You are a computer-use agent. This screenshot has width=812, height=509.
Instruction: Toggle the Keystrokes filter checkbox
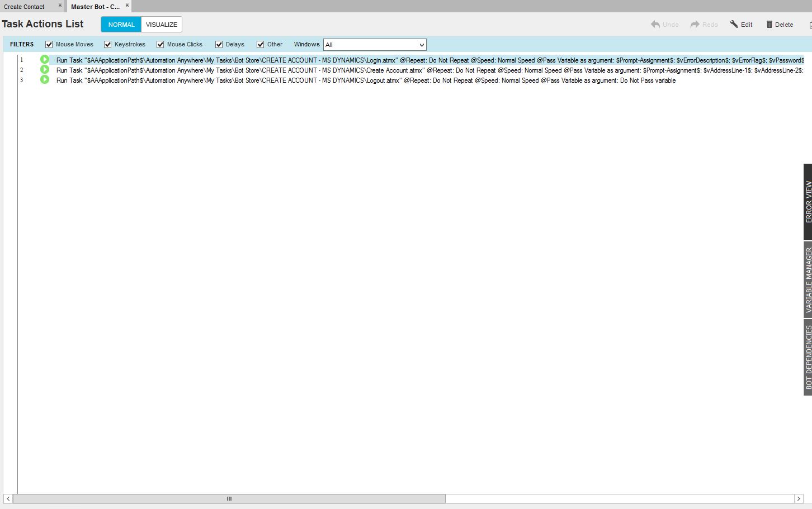(108, 45)
